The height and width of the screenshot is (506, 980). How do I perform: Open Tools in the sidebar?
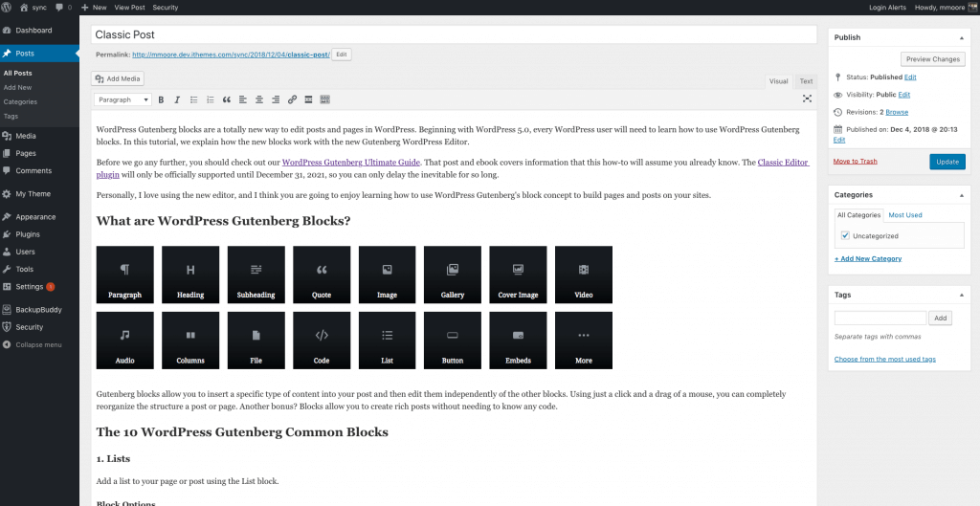tap(39, 269)
